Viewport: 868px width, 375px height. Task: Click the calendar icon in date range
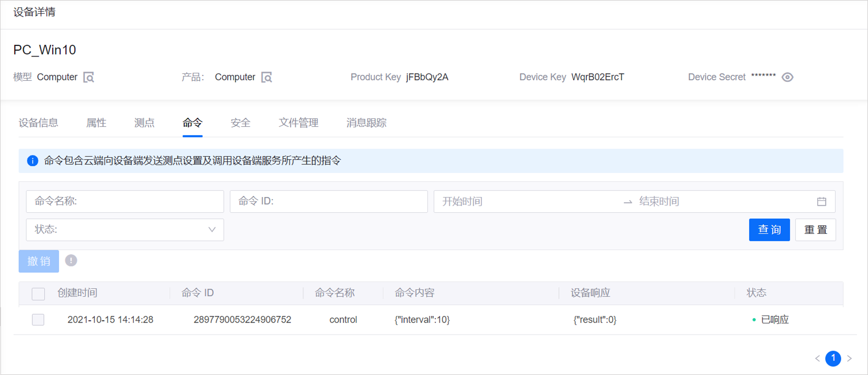point(821,201)
